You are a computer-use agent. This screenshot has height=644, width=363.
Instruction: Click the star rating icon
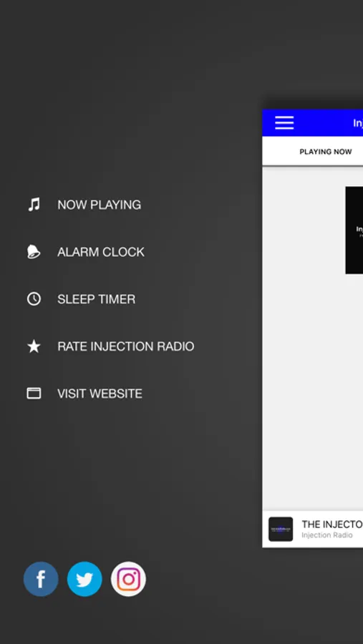(34, 346)
